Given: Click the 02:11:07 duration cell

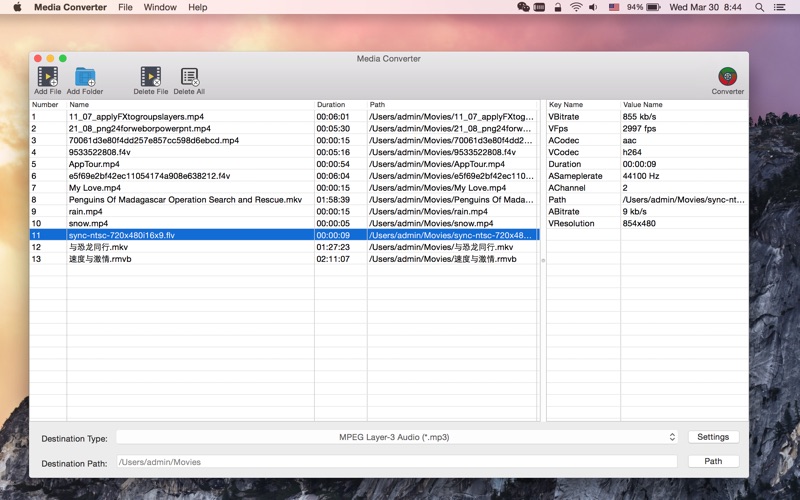Looking at the screenshot, I should (x=333, y=259).
